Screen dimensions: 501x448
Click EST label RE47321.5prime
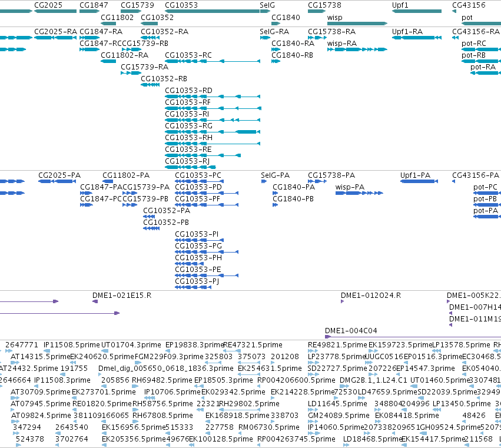(x=253, y=345)
